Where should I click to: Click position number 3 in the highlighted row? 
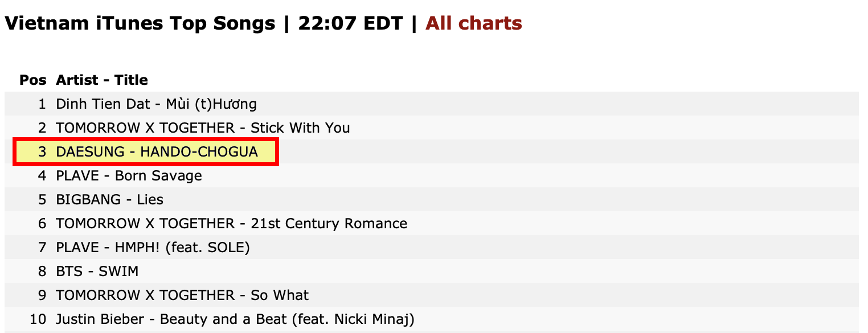[x=42, y=152]
